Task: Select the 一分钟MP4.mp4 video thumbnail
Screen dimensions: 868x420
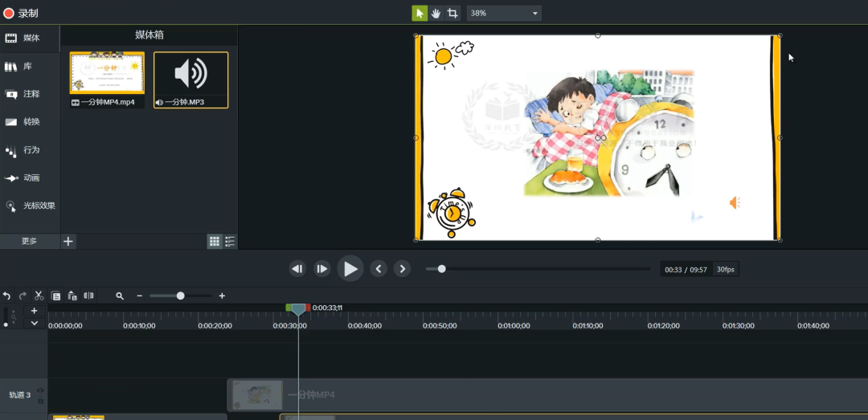Action: (107, 73)
